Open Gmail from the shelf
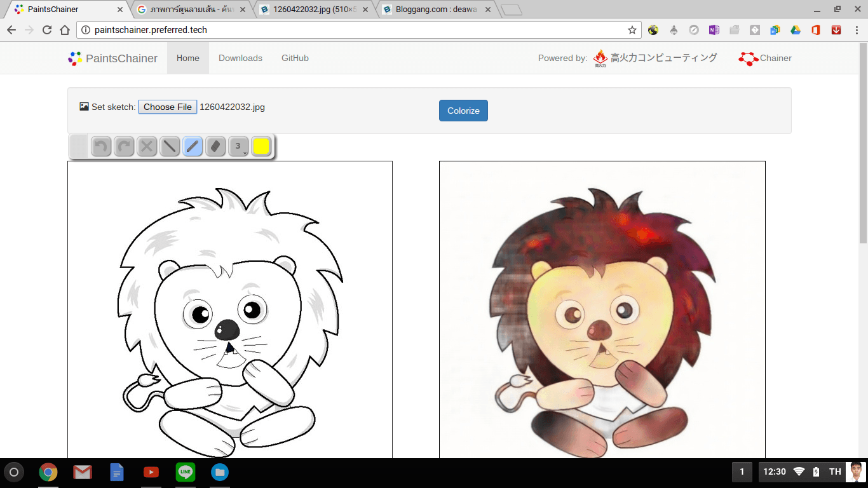Viewport: 868px width, 488px height. 83,472
